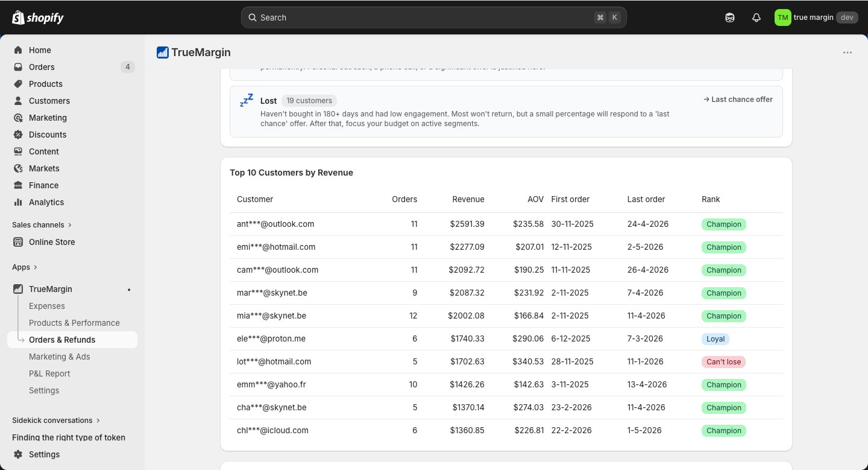Click the Orders inbox icon

click(18, 67)
